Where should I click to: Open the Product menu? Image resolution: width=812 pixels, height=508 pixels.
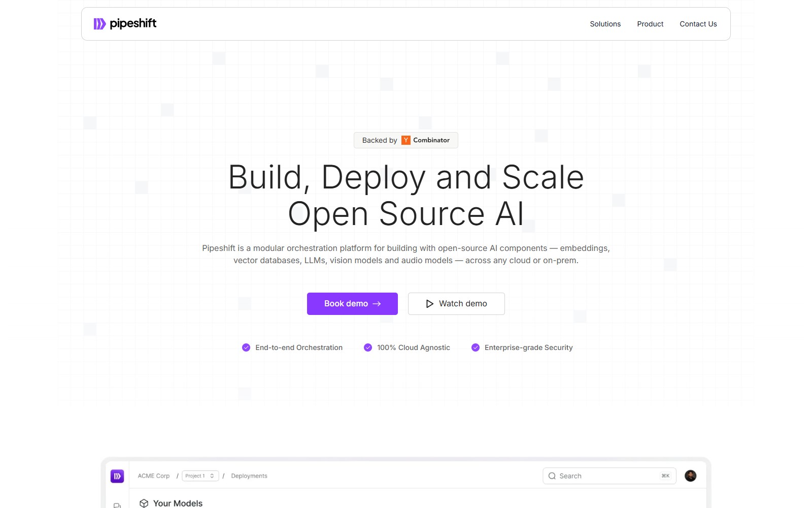coord(650,24)
